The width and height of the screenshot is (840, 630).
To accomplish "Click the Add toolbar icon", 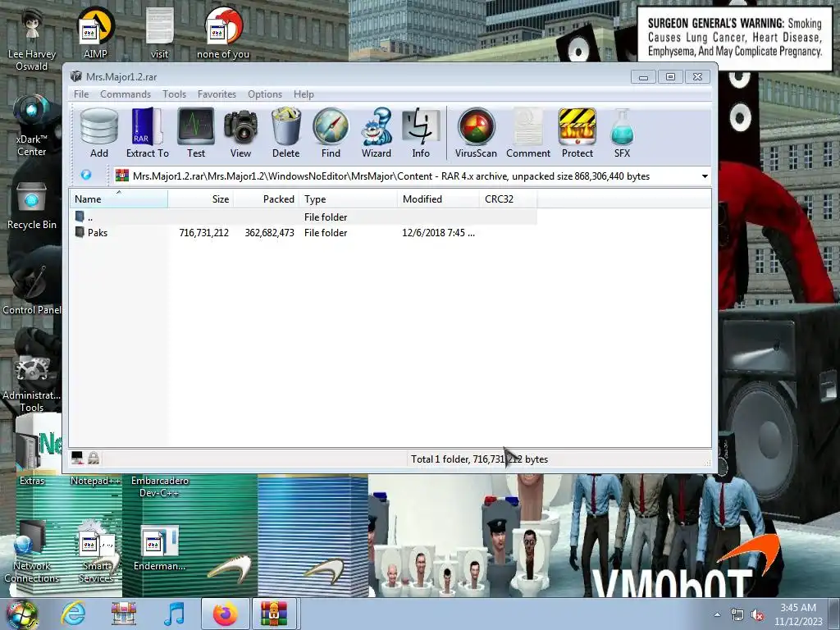I will (x=99, y=133).
